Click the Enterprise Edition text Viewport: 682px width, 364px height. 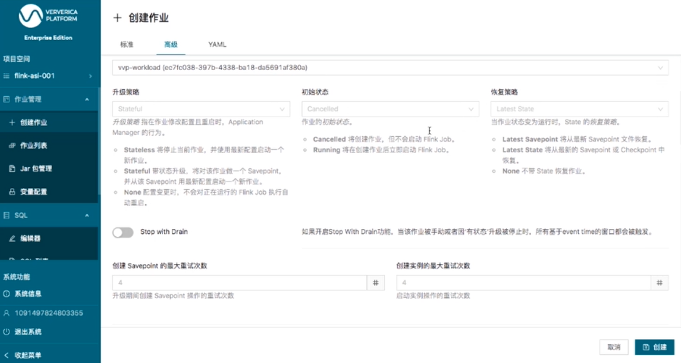tap(48, 38)
